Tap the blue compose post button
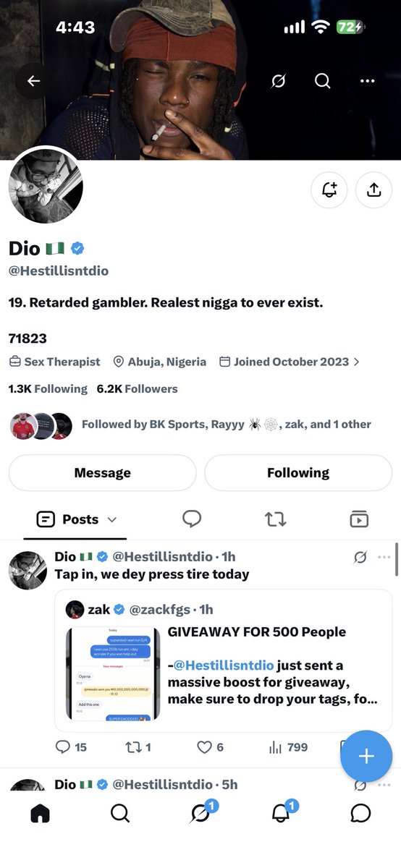This screenshot has height=868, width=401. point(366,757)
